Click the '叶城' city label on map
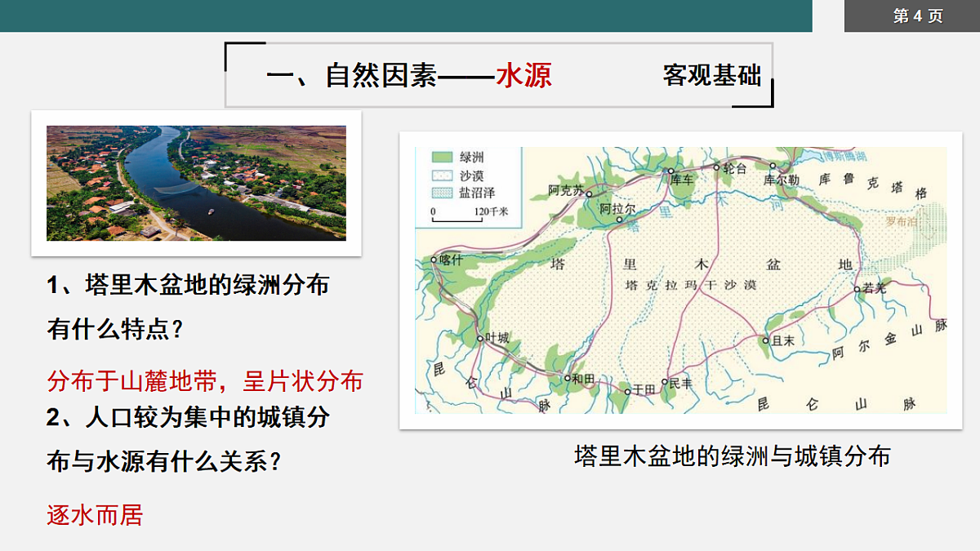980x551 pixels. [x=497, y=336]
